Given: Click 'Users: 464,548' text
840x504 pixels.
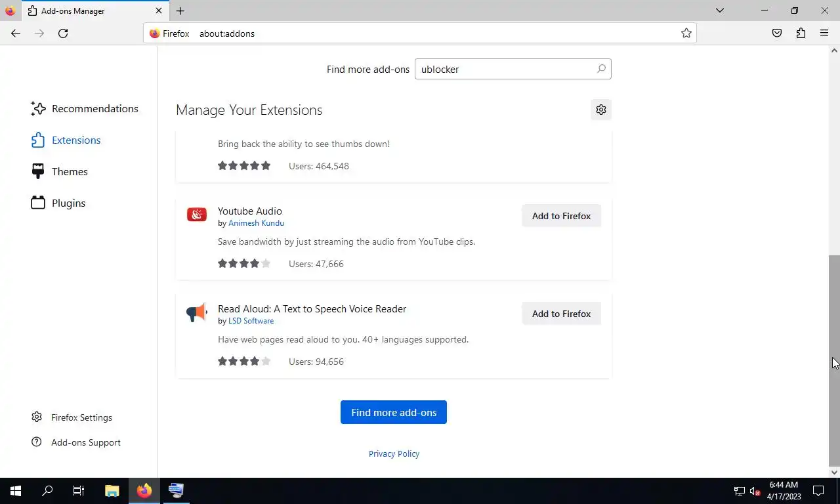Looking at the screenshot, I should click(319, 166).
